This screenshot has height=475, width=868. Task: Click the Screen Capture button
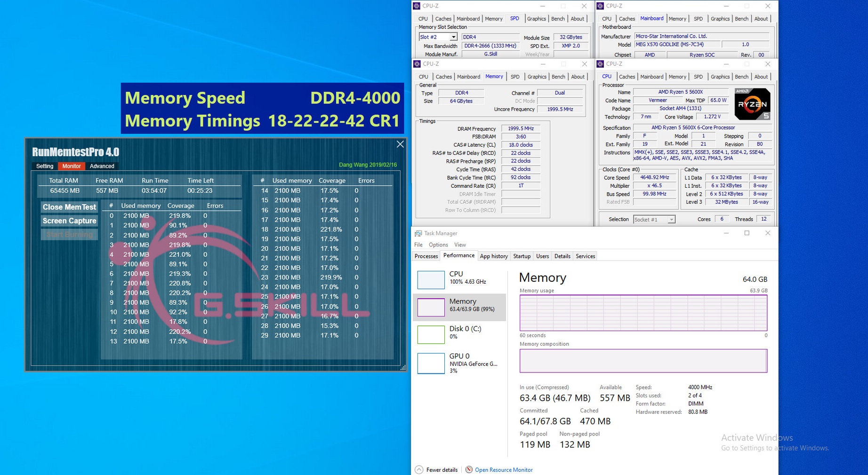(69, 221)
